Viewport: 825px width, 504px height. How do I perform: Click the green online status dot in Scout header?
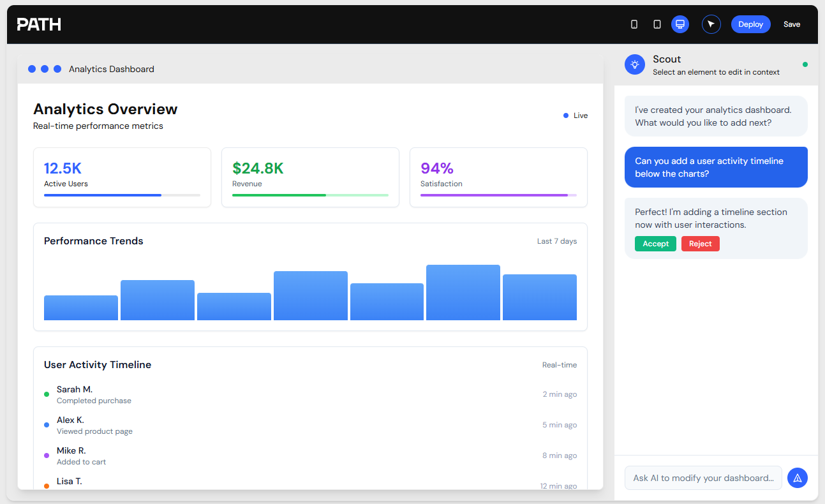click(x=805, y=64)
